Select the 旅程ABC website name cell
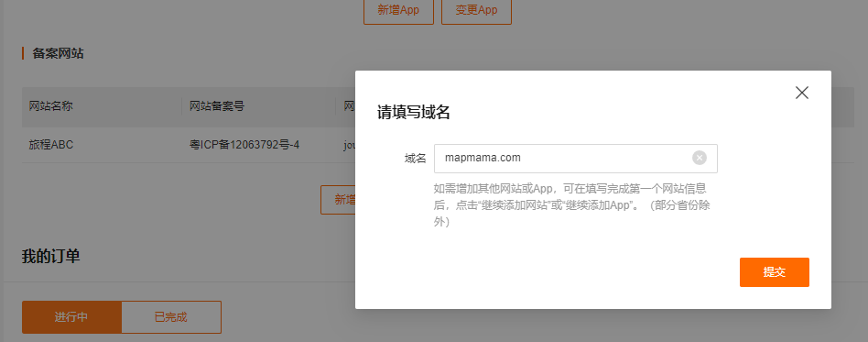 [x=51, y=145]
